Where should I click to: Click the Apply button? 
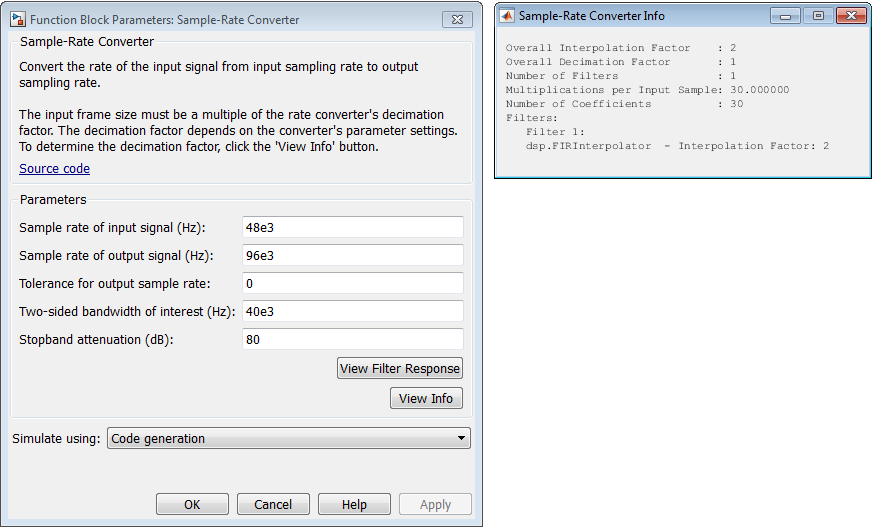(x=435, y=505)
